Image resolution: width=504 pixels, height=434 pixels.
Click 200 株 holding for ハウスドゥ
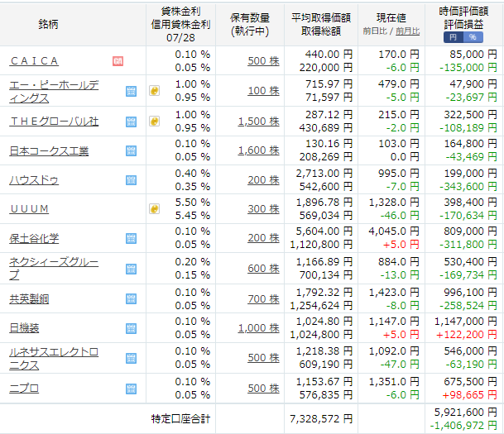pos(263,180)
